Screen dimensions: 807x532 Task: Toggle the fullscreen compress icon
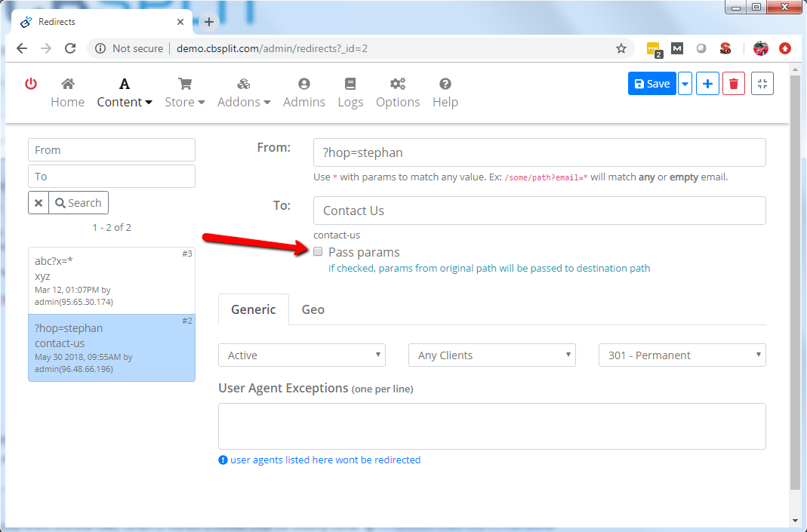click(x=762, y=84)
